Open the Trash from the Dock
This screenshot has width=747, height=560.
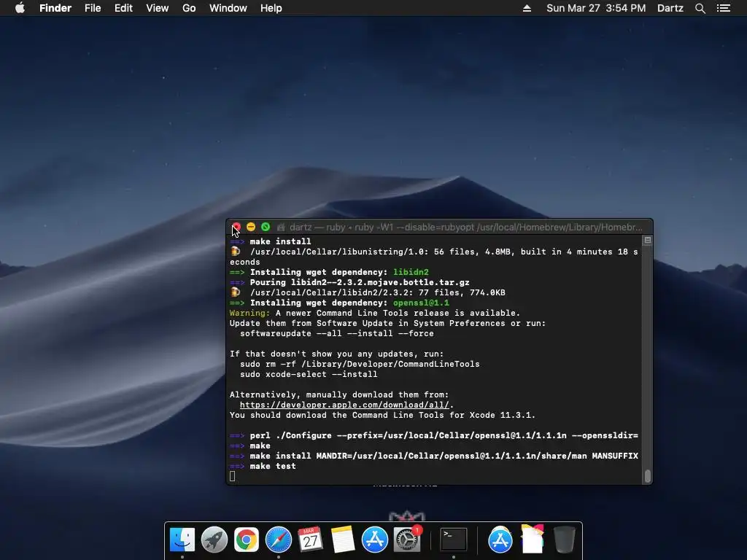(x=565, y=540)
